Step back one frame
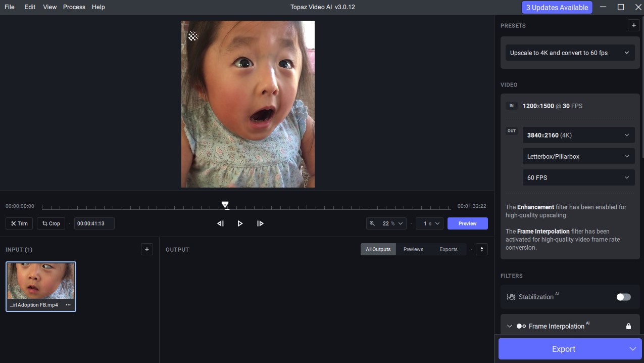This screenshot has height=363, width=644. click(x=220, y=223)
